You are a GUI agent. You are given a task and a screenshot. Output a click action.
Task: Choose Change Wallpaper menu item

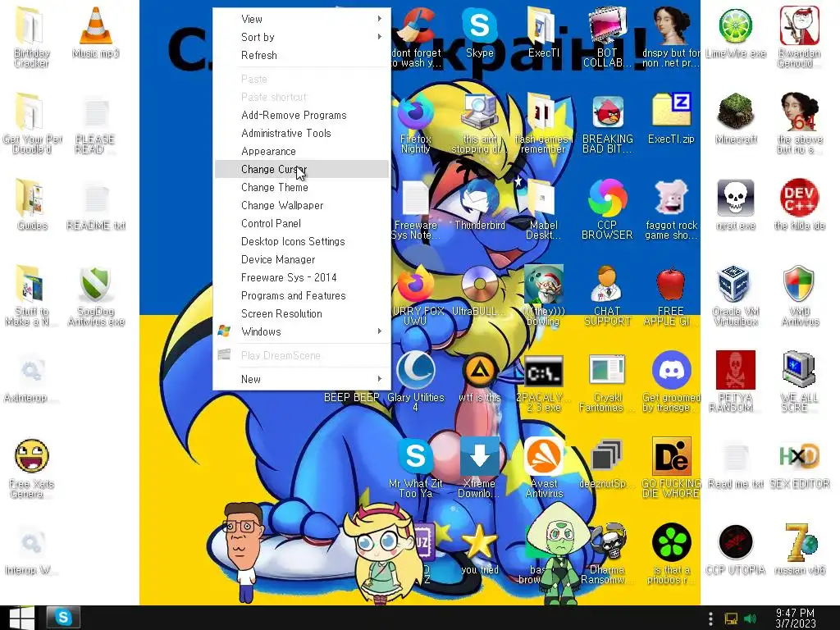click(x=302, y=205)
